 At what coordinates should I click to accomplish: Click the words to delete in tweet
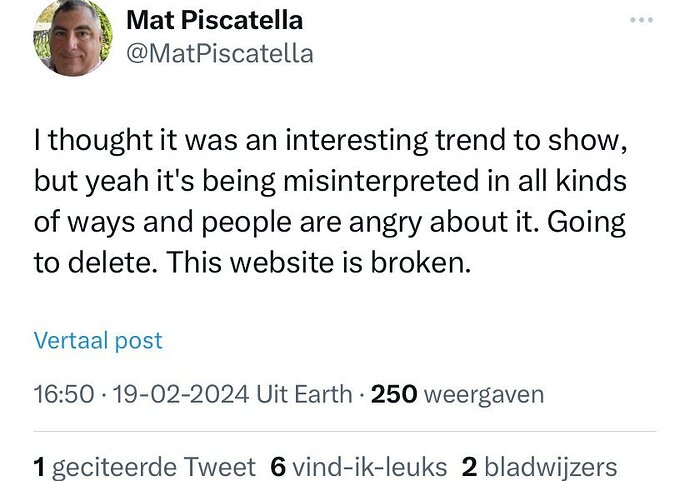click(95, 262)
